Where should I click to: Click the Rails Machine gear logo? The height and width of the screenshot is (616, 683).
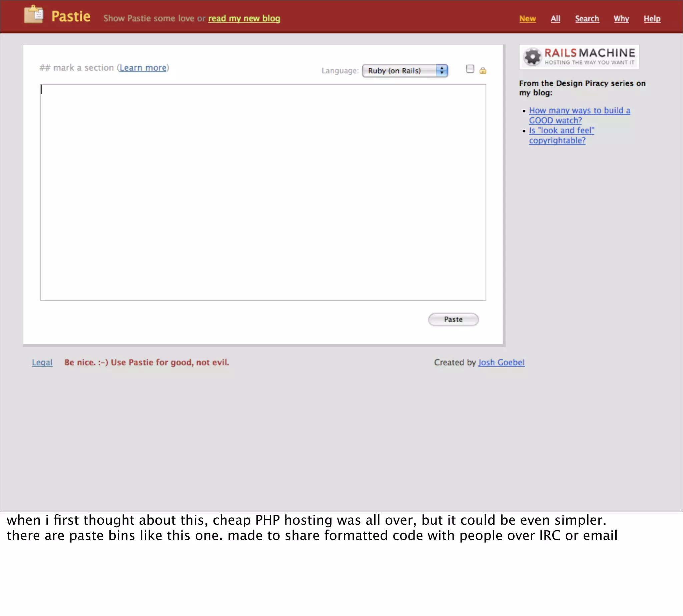pos(532,56)
